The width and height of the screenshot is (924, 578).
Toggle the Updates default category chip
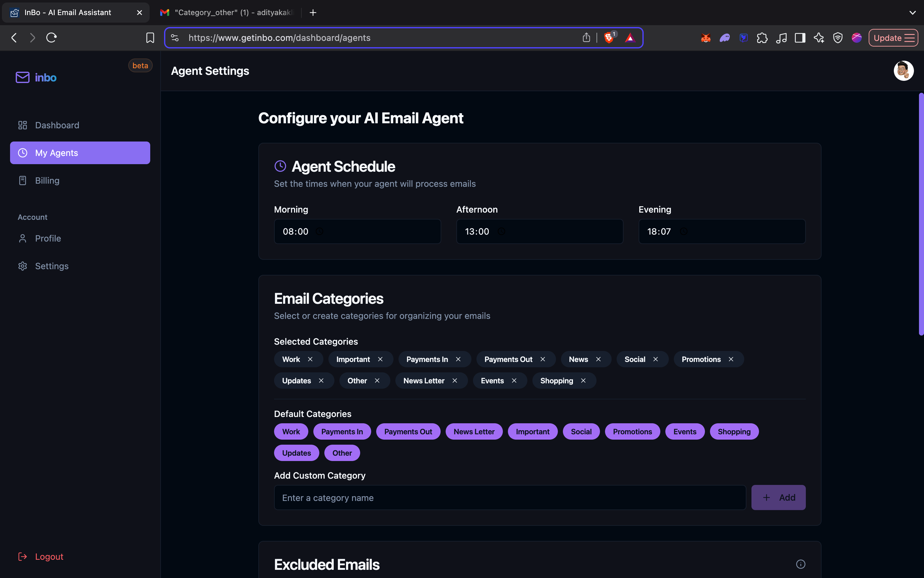pos(296,453)
